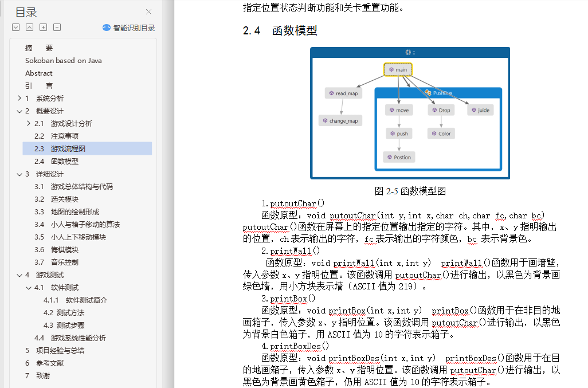Open 4.2 测试方法 entry
The height and width of the screenshot is (388, 588).
[64, 313]
